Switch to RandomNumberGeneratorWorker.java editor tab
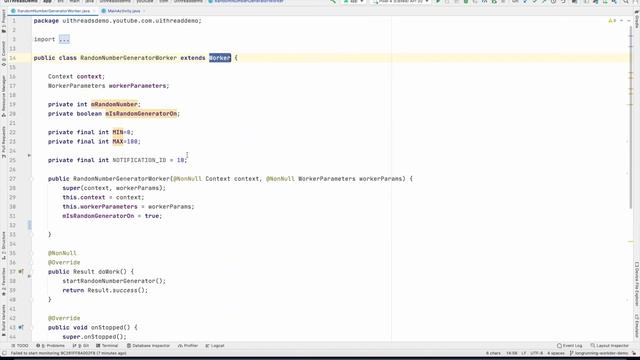This screenshot has width=640, height=360. (x=53, y=11)
